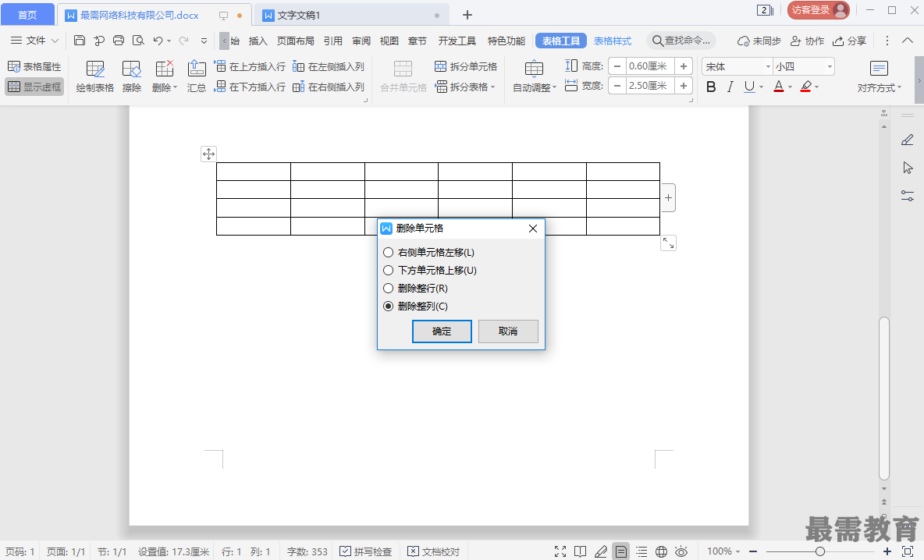924x560 pixels.
Task: Select 右侧单元格左移(L) option
Action: click(428, 252)
